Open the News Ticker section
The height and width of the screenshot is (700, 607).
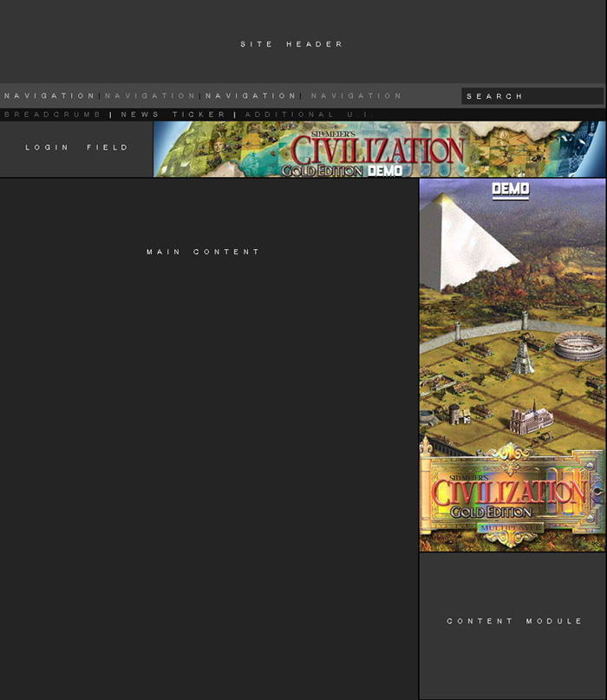[173, 114]
